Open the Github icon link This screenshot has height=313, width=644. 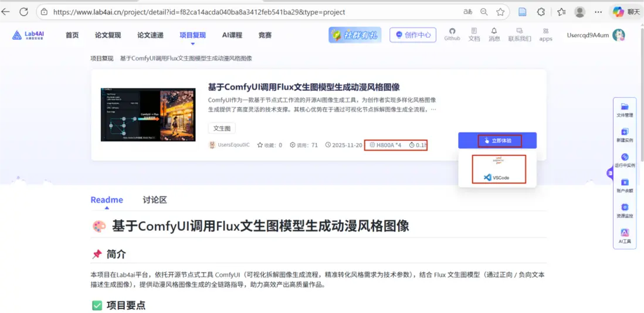coord(452,35)
